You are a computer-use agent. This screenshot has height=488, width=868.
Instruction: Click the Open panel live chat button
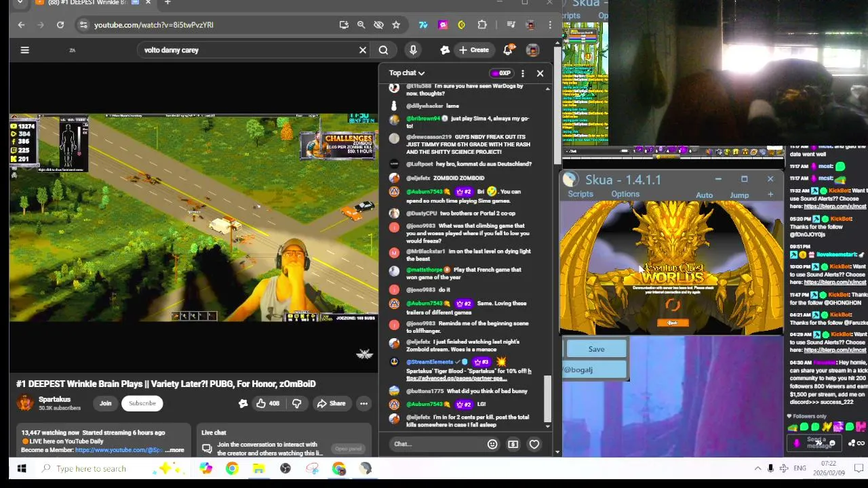348,449
